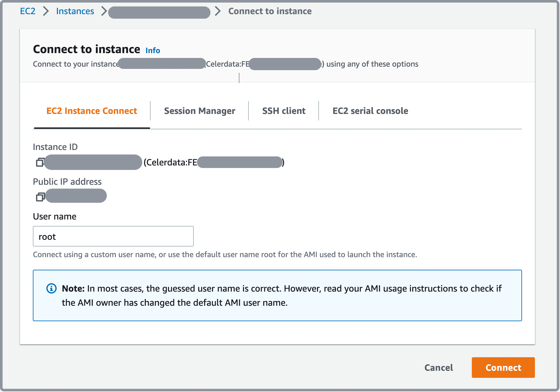Copy the Instance ID using copy icon

40,163
